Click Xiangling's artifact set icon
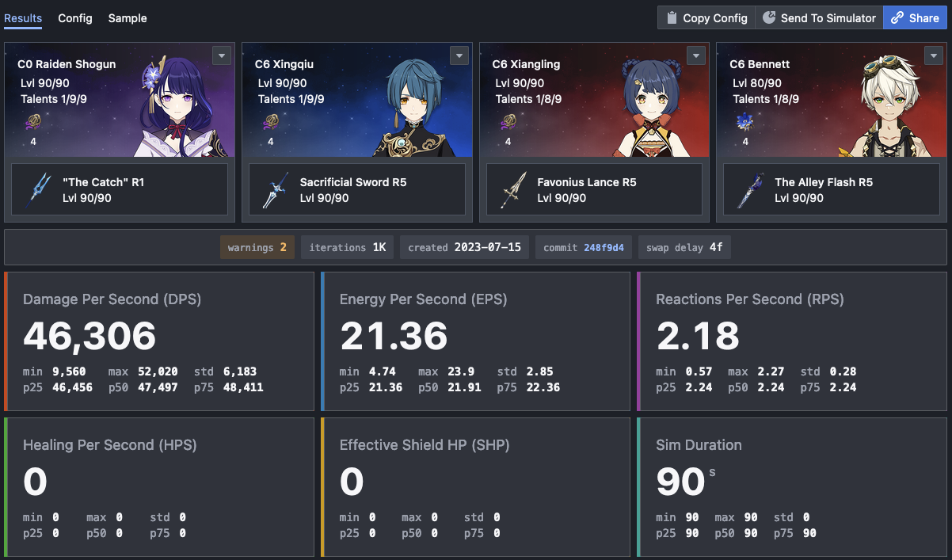 [508, 123]
